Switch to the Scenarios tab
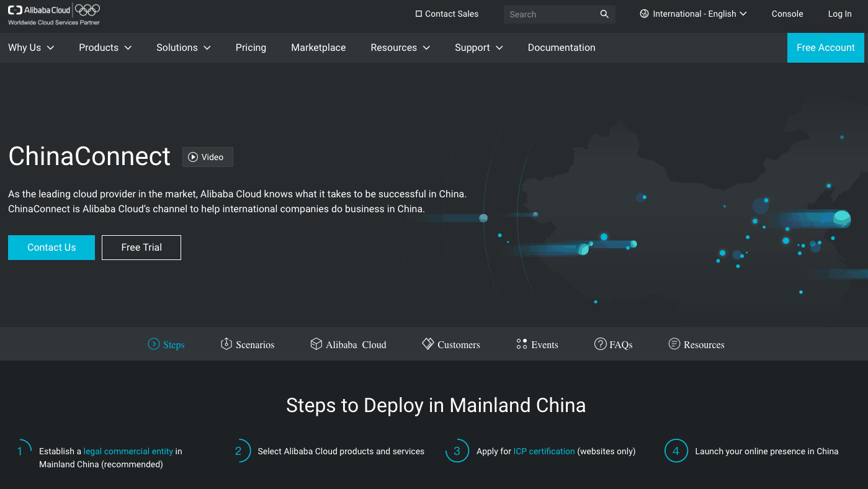 coord(248,344)
